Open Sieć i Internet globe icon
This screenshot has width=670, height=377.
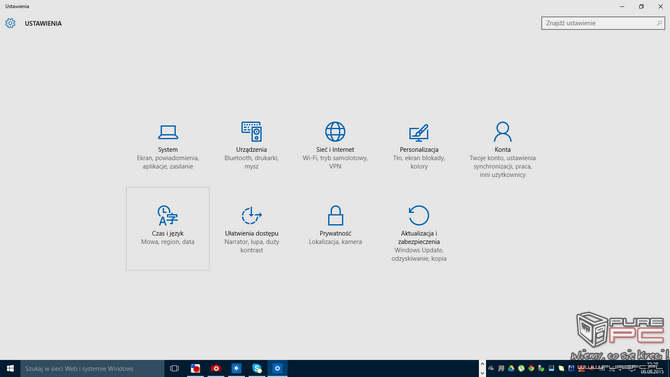[335, 132]
